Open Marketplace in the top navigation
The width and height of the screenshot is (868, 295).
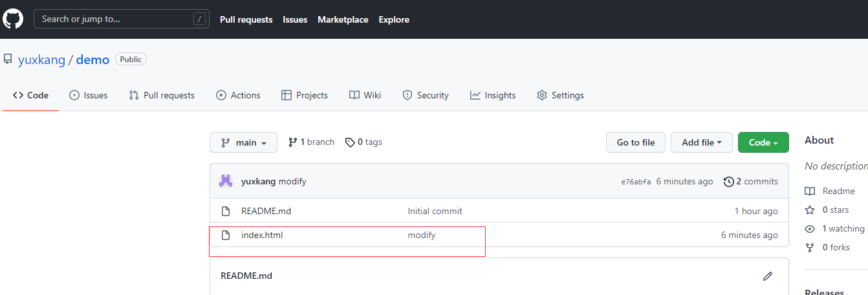coord(343,19)
